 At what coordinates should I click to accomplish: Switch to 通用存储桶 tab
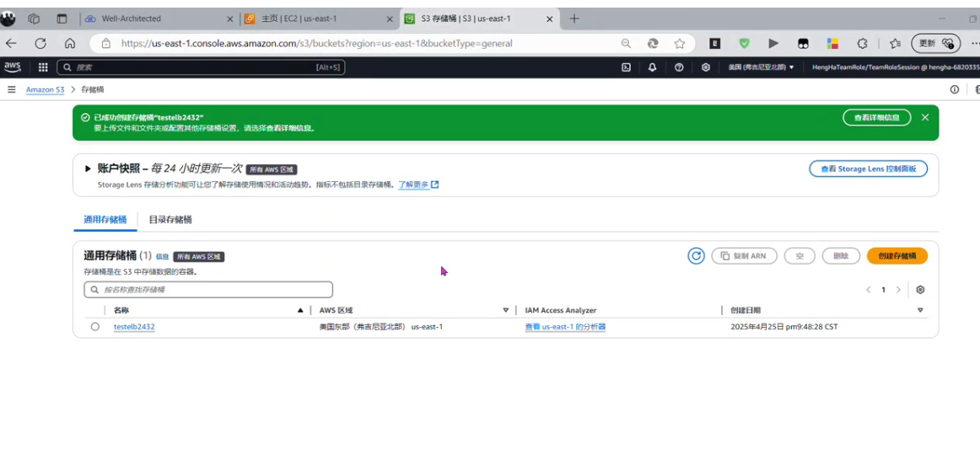pos(105,220)
